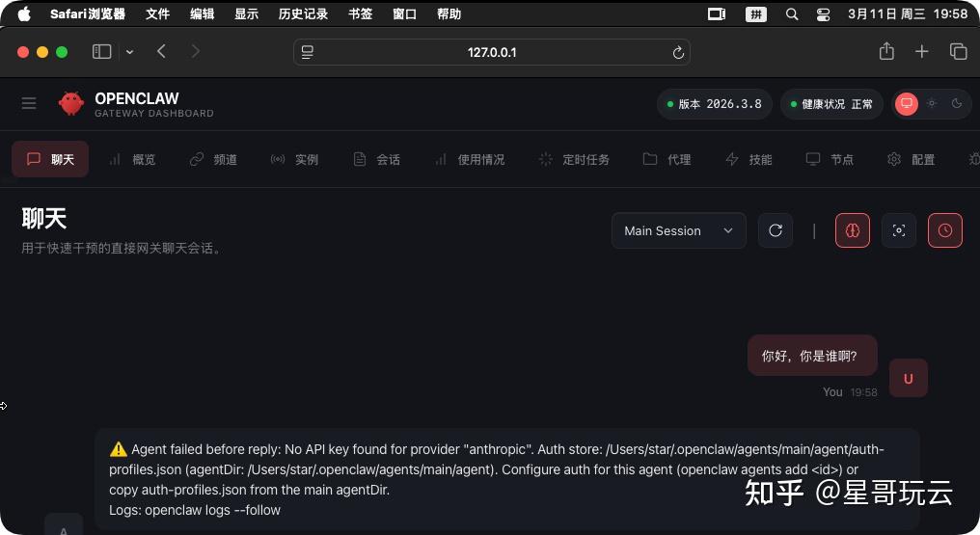Open the Safari浏览器 menu
Viewport: 980px width, 535px height.
pos(88,13)
